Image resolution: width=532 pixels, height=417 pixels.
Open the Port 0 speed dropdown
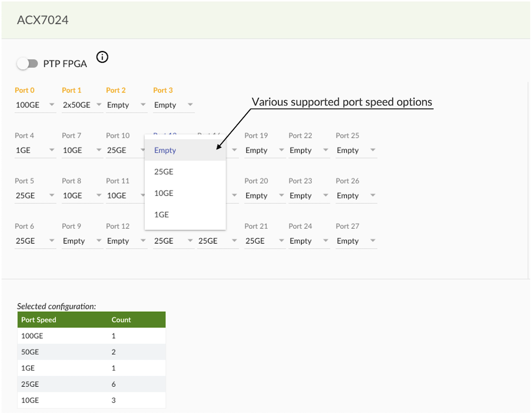[35, 105]
